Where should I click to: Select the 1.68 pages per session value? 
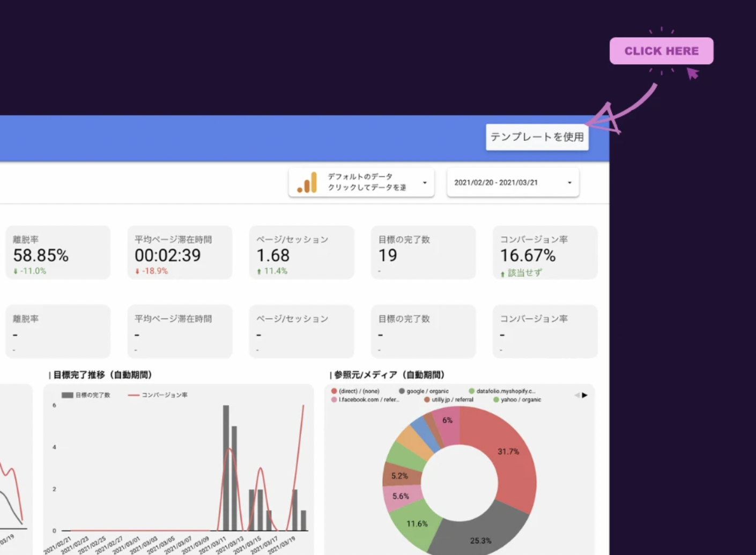click(273, 256)
